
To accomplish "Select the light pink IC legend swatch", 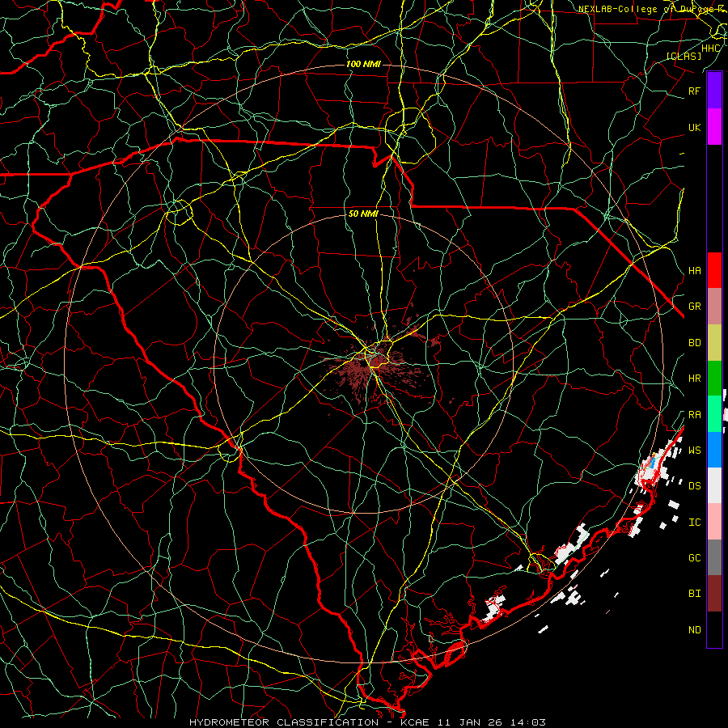I will click(714, 522).
